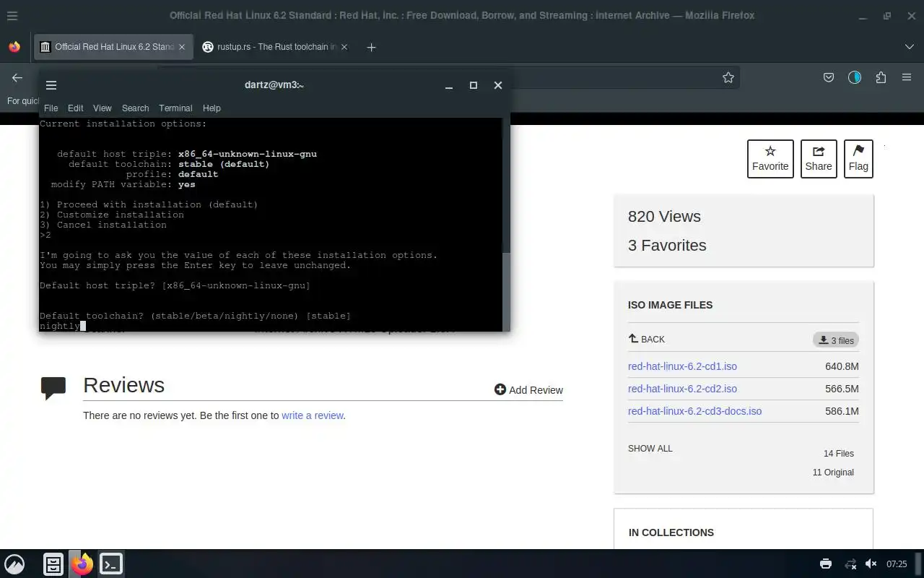Click BACK in ISO image files
Image resolution: width=924 pixels, height=578 pixels.
pos(647,339)
